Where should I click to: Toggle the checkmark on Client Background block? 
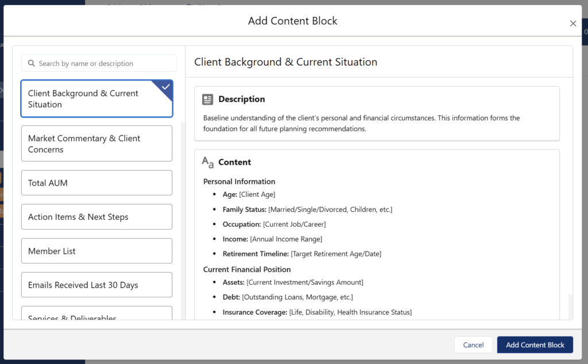[x=165, y=87]
